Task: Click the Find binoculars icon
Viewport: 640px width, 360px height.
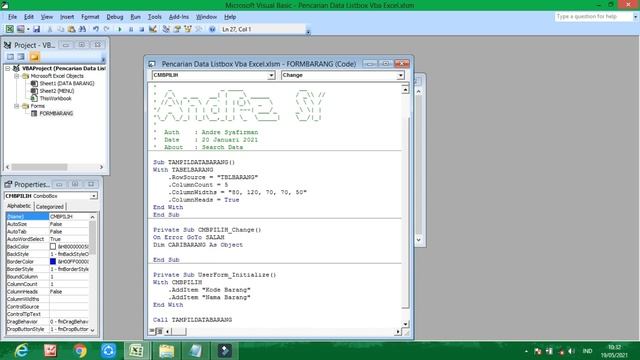Action: click(x=82, y=29)
